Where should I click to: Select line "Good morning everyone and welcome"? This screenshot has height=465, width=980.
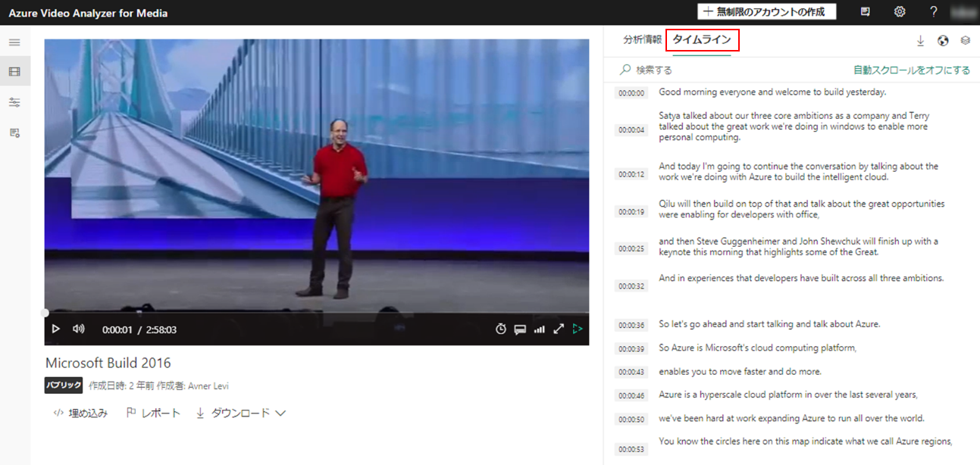[772, 92]
